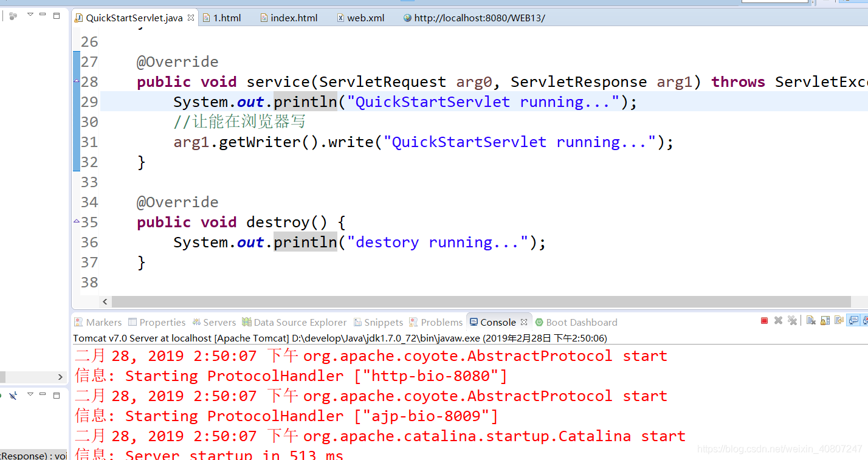868x460 pixels.
Task: Open the top-left panel view menu triangle
Action: (30, 14)
